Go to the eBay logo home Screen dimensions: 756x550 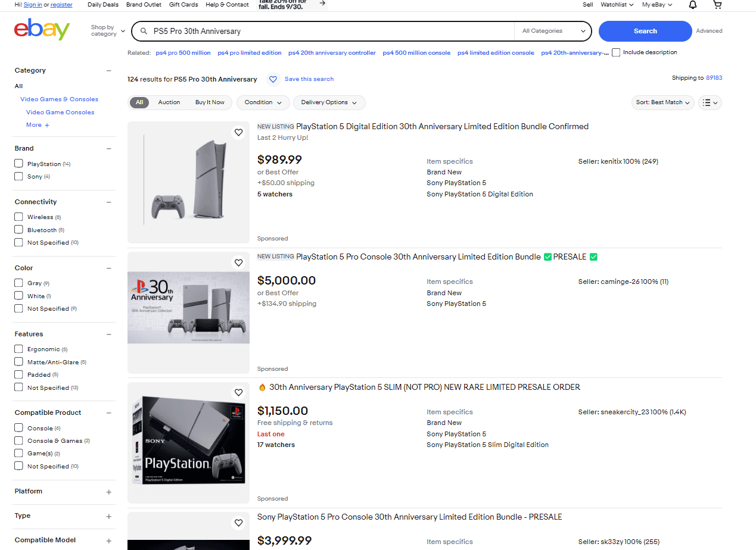click(x=42, y=30)
